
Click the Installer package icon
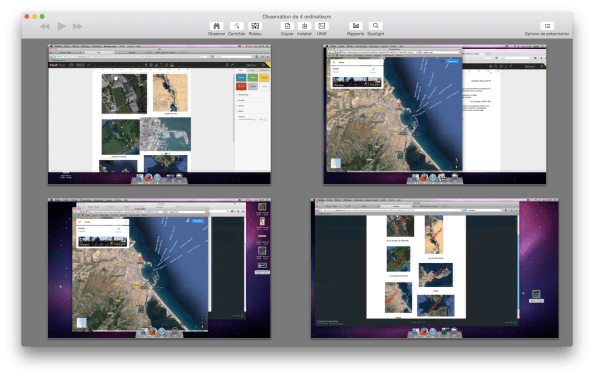(304, 26)
